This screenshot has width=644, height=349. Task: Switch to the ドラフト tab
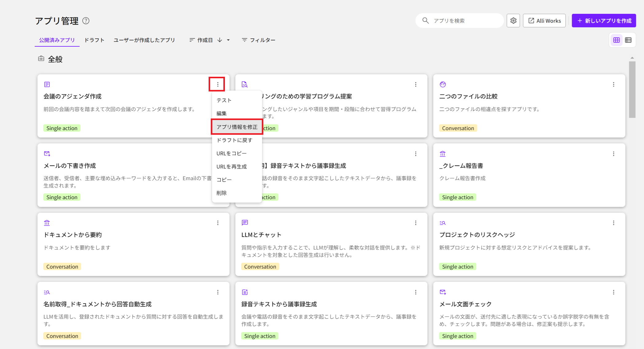94,40
